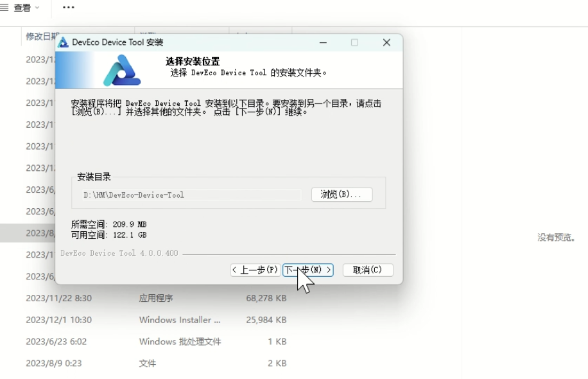The width and height of the screenshot is (588, 379).
Task: Go back with 上一步(P) button
Action: point(255,270)
